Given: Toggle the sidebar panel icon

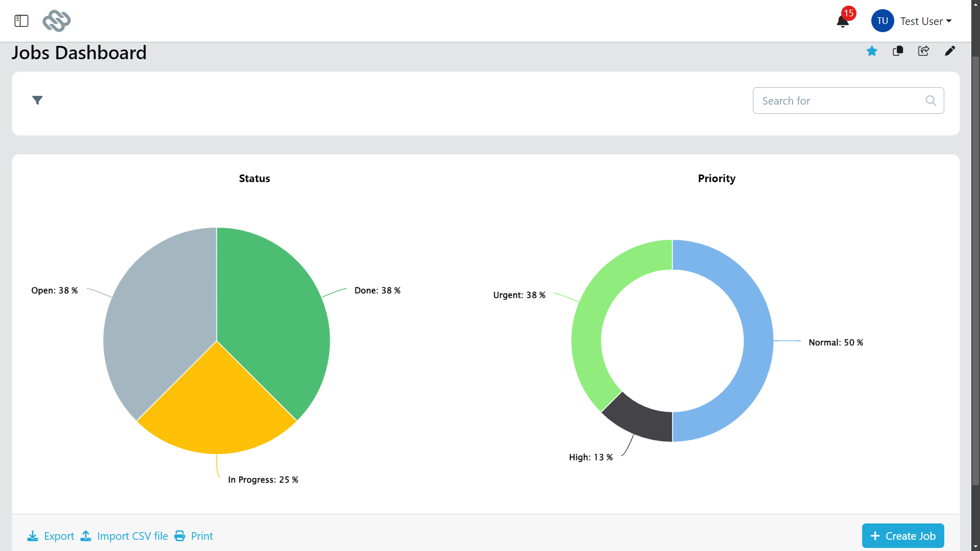Looking at the screenshot, I should click(21, 21).
